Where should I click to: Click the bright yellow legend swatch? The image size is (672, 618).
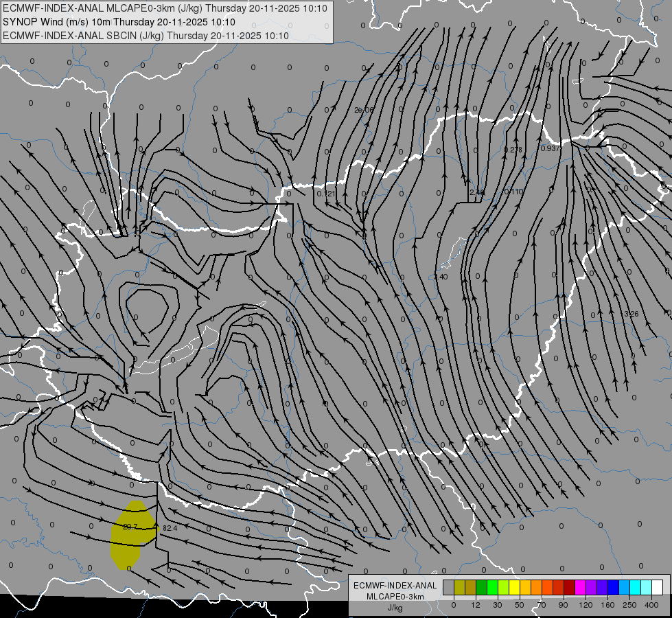click(515, 587)
